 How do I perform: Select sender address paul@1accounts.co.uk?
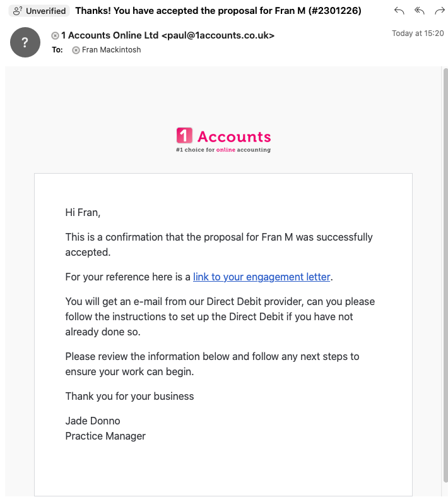pyautogui.click(x=218, y=35)
